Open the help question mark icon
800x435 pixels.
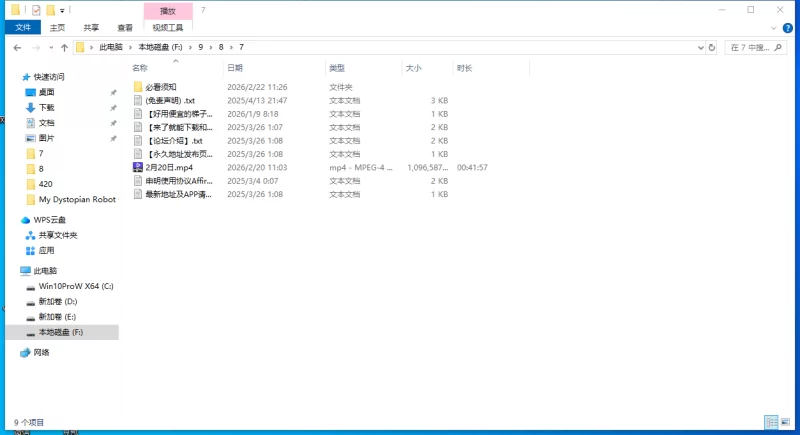[789, 28]
